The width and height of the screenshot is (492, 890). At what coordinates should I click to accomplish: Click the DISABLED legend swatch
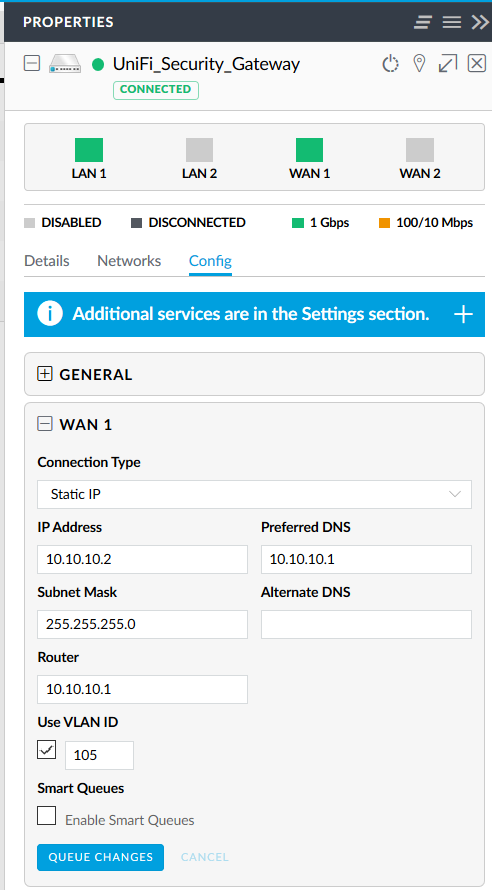click(30, 223)
